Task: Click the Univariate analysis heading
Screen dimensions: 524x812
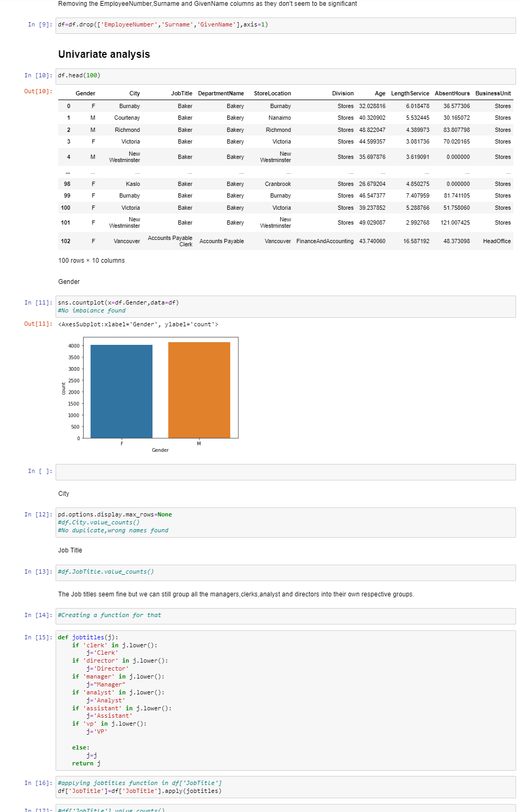Action: click(x=104, y=54)
